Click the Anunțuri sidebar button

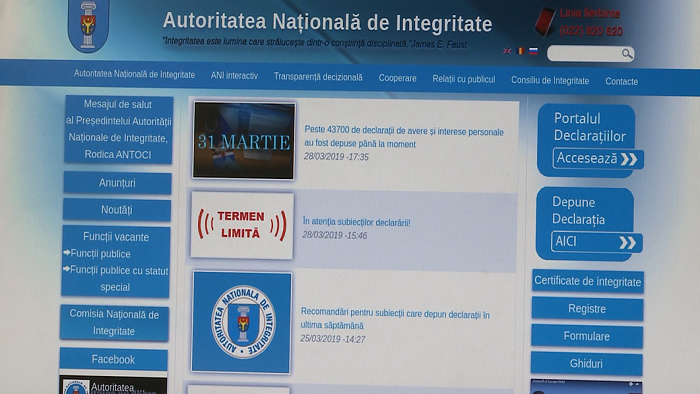pos(117,183)
